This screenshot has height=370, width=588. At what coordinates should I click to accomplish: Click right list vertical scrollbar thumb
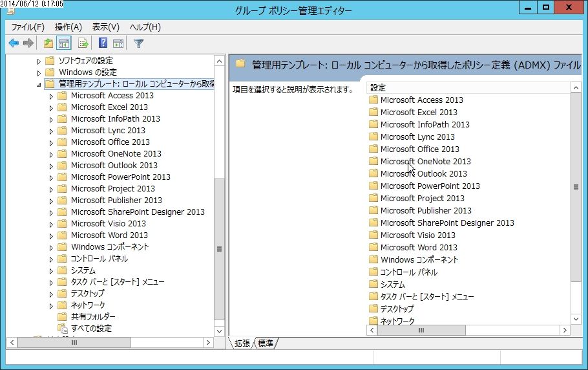[x=576, y=187]
